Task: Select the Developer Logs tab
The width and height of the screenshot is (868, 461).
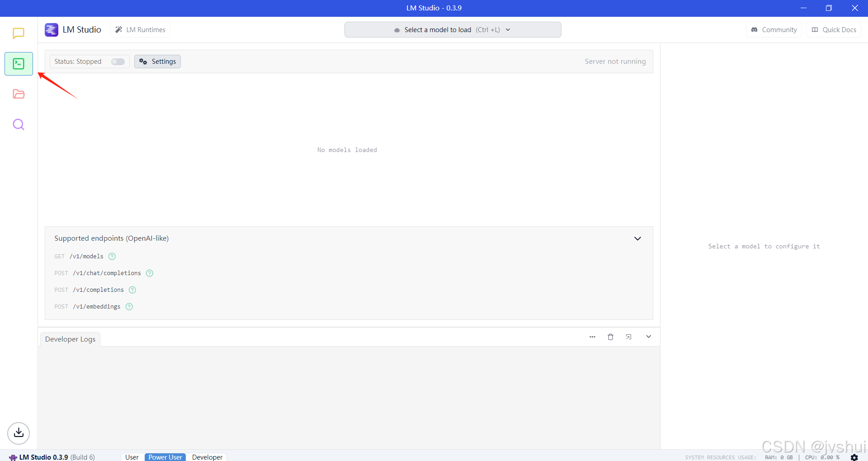Action: tap(70, 339)
